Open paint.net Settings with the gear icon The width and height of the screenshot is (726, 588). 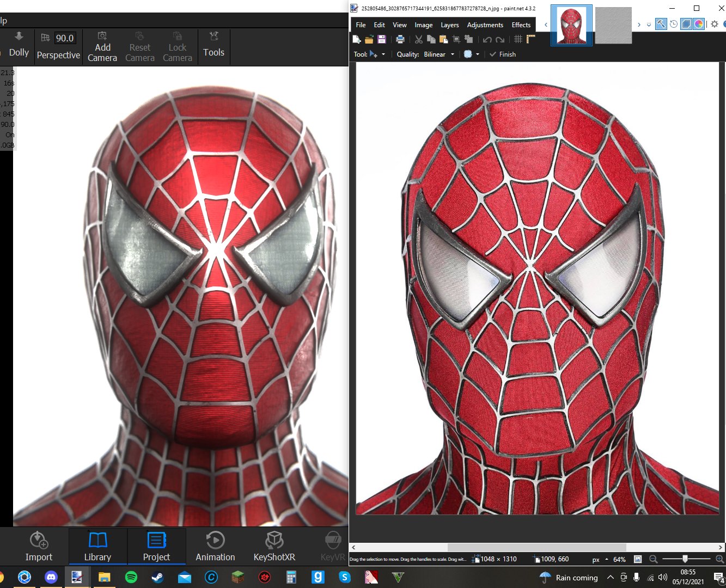coord(715,24)
